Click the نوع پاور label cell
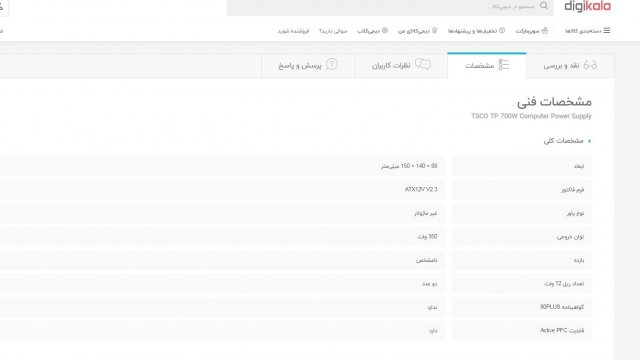This screenshot has width=640, height=360. [x=522, y=213]
